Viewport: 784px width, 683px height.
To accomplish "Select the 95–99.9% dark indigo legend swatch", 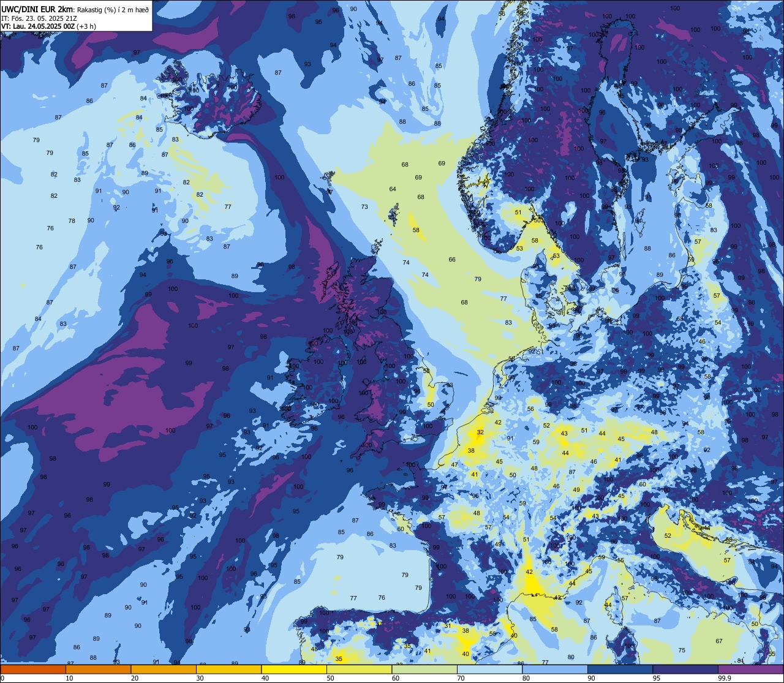I will 685,670.
